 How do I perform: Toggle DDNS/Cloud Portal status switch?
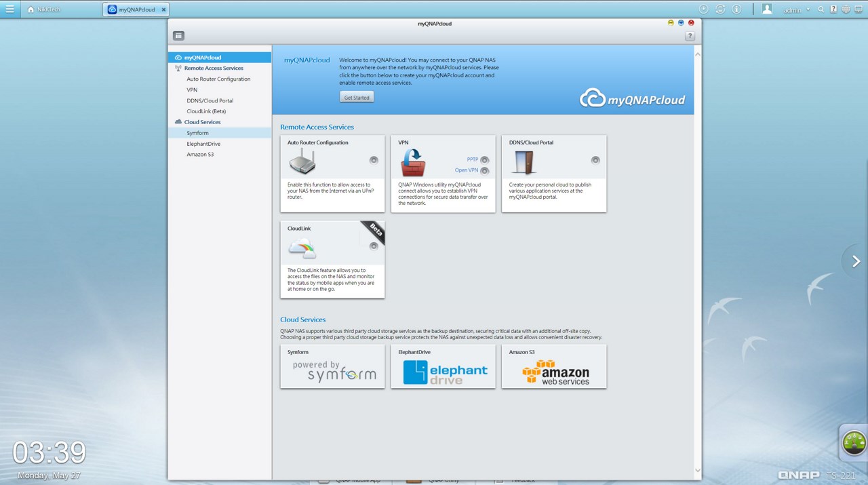pos(595,160)
